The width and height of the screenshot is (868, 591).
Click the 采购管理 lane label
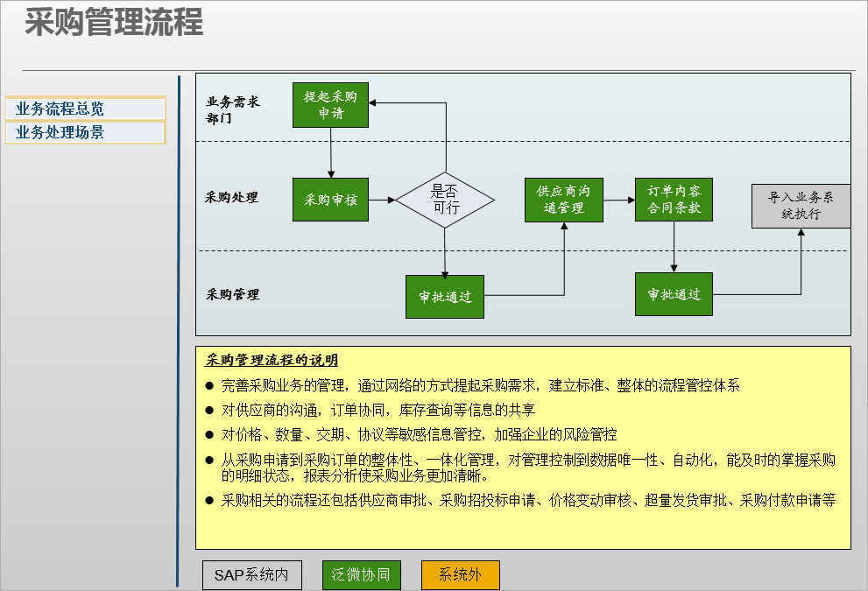pos(232,294)
